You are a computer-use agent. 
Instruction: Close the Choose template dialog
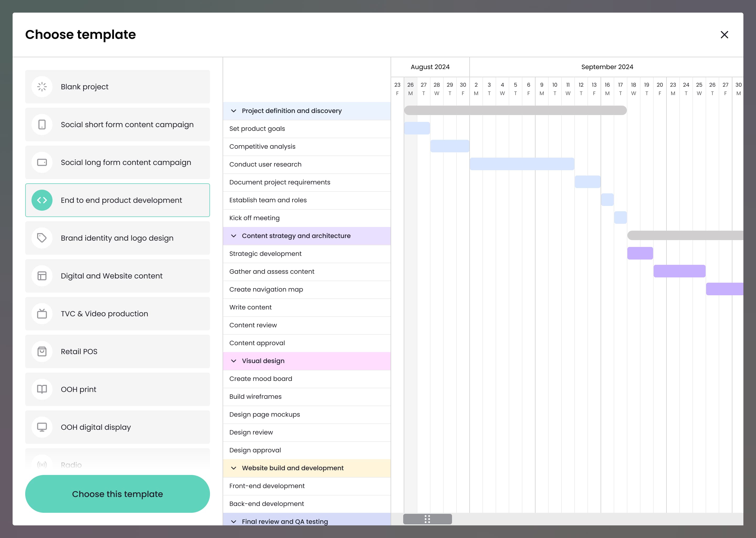pyautogui.click(x=724, y=35)
